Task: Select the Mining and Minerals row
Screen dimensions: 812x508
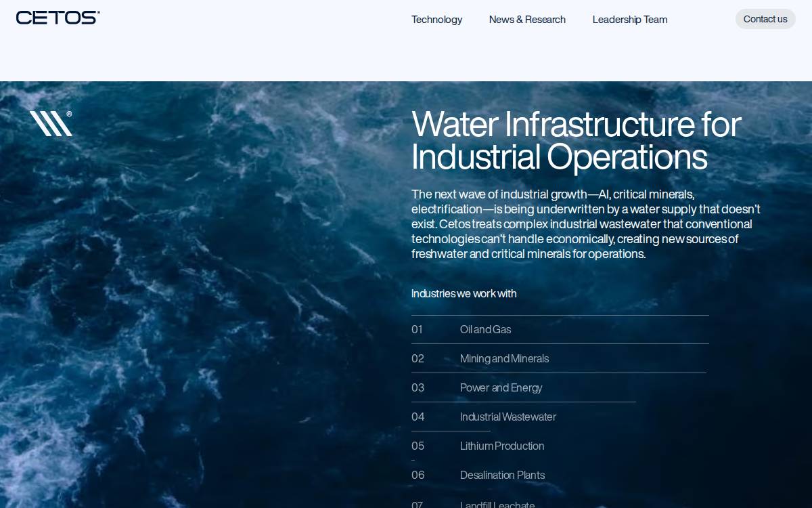Action: [560, 359]
